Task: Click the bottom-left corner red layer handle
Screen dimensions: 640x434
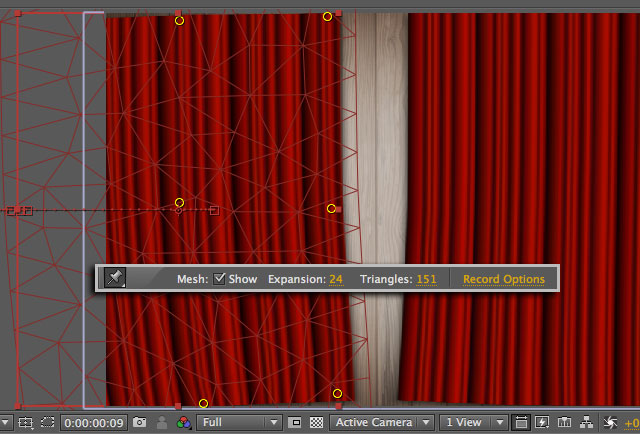Action: pos(18,406)
